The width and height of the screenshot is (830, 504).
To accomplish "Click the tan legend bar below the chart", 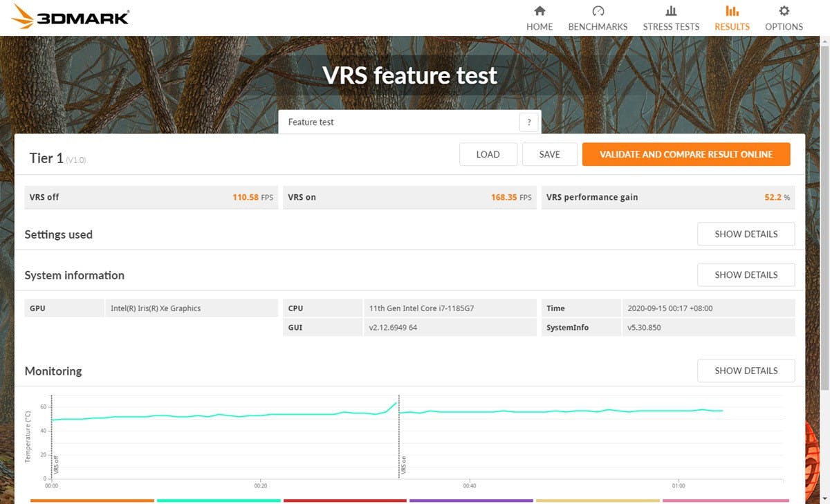I will (598, 501).
